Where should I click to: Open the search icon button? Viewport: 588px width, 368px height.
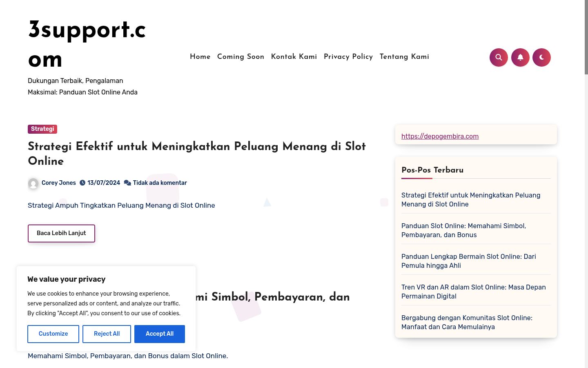click(499, 57)
